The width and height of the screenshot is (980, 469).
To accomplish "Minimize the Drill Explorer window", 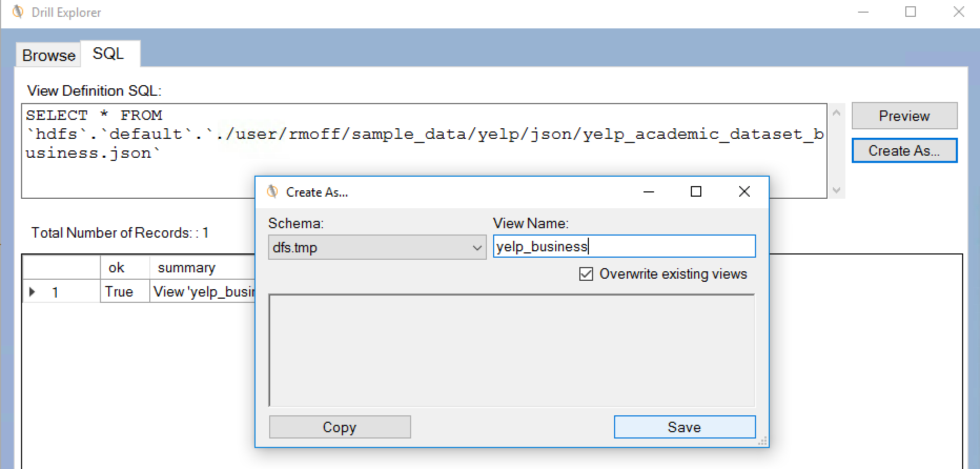I will (x=863, y=12).
